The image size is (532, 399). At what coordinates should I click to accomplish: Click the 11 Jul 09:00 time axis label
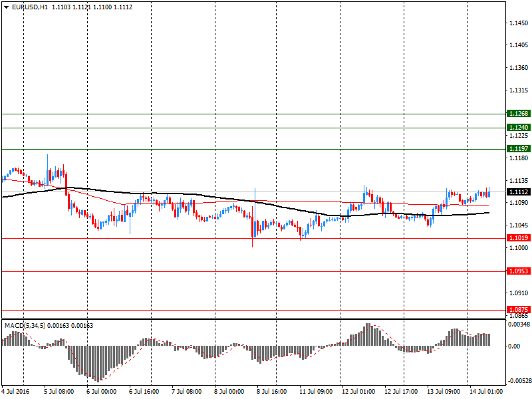[x=316, y=392]
